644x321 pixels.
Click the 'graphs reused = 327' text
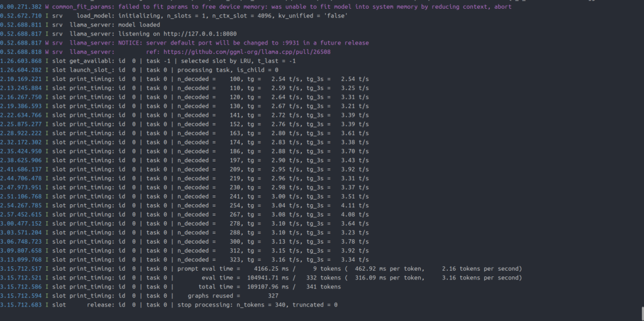233,296
